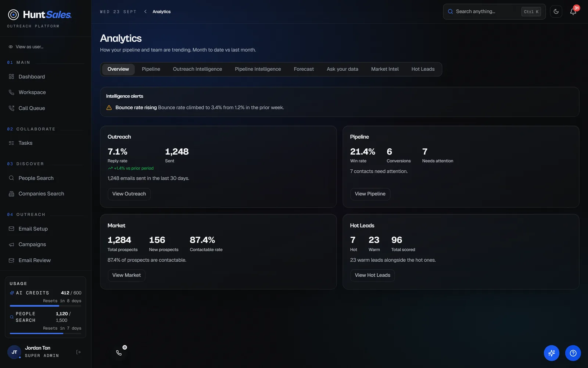This screenshot has height=368, width=588.
Task: Toggle dark mode with moon icon
Action: click(x=556, y=12)
